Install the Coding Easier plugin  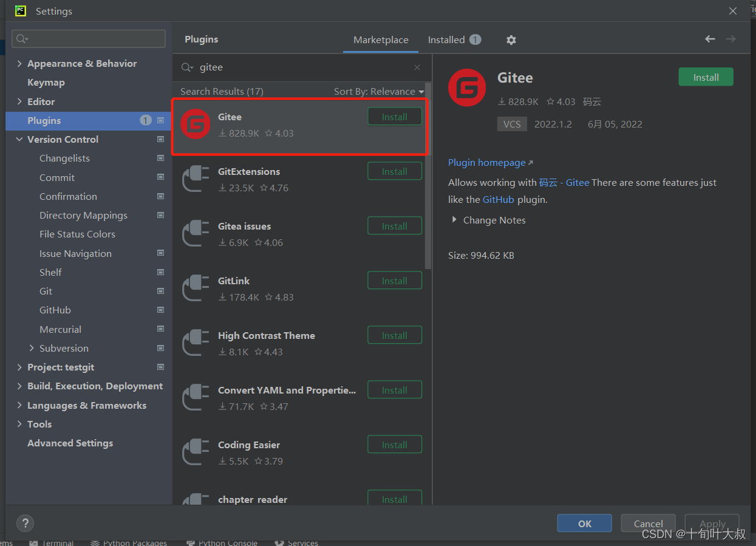click(395, 445)
